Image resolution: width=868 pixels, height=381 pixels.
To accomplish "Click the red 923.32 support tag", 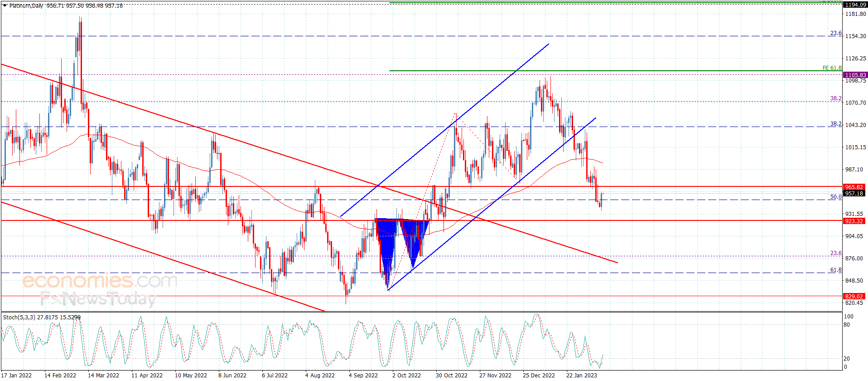I will [x=855, y=221].
